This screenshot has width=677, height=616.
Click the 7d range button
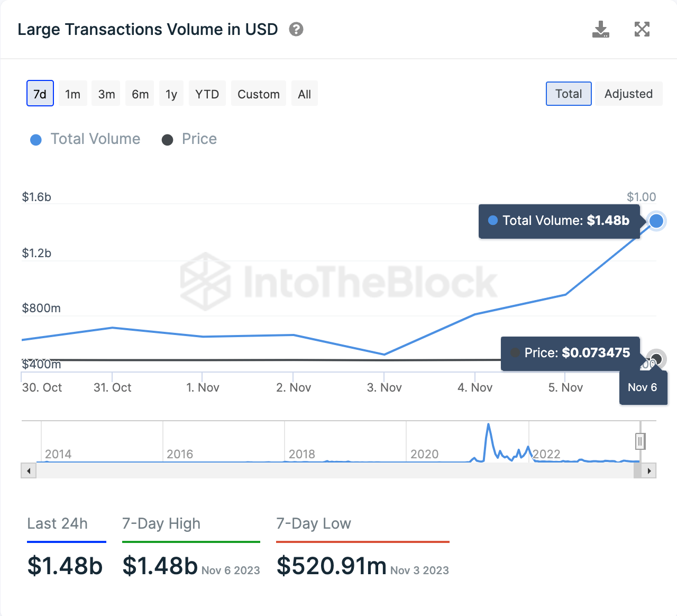click(x=40, y=93)
